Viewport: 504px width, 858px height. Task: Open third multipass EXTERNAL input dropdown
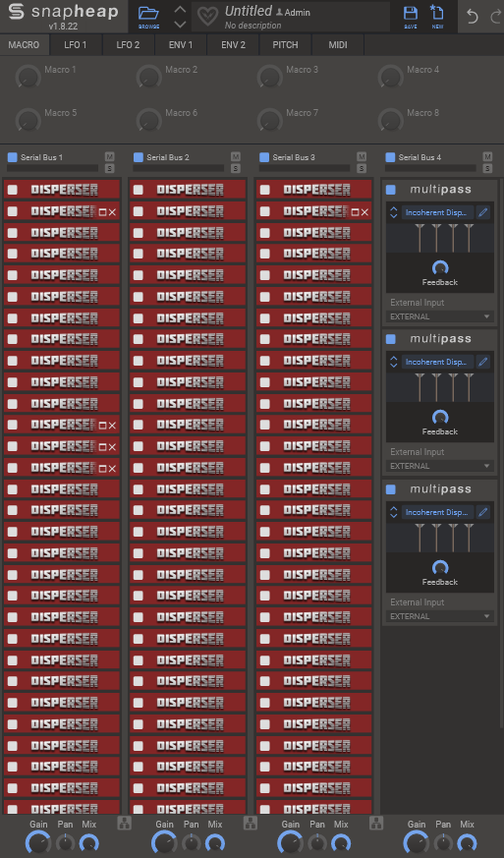point(440,616)
